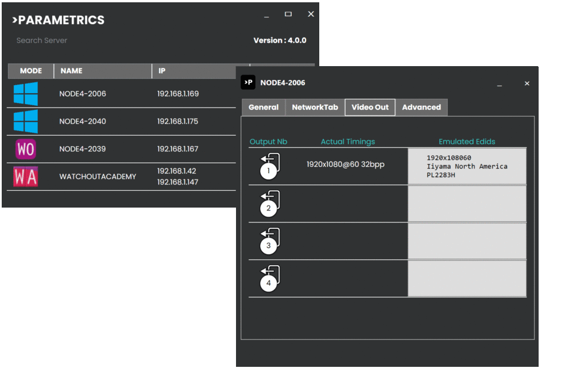This screenshot has height=368, width=588.
Task: Switch to the Advanced tab
Action: point(421,108)
